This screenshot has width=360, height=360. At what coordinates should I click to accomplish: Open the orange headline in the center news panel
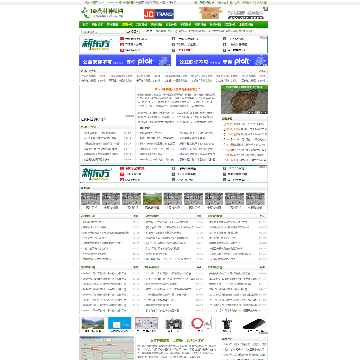click(178, 89)
